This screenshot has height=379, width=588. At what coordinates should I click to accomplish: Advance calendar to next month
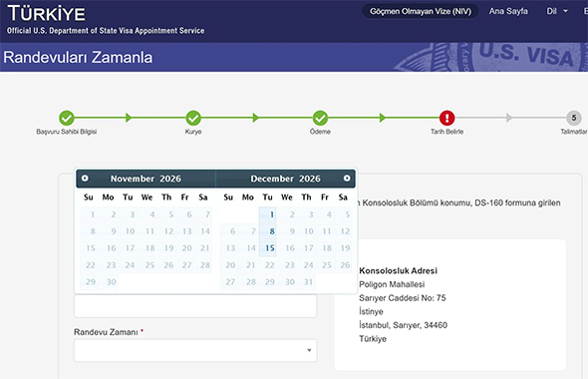tap(347, 179)
